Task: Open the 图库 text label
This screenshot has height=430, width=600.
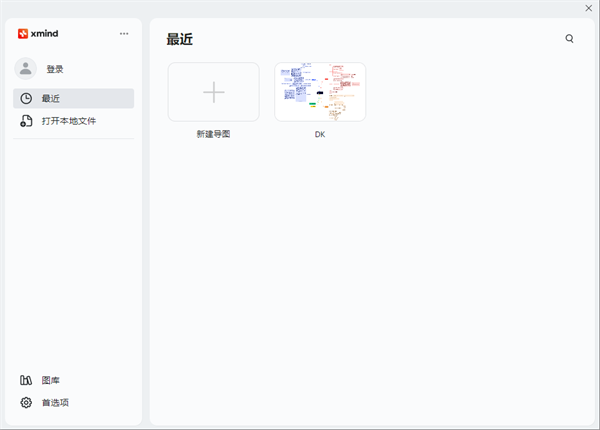Action: click(50, 380)
